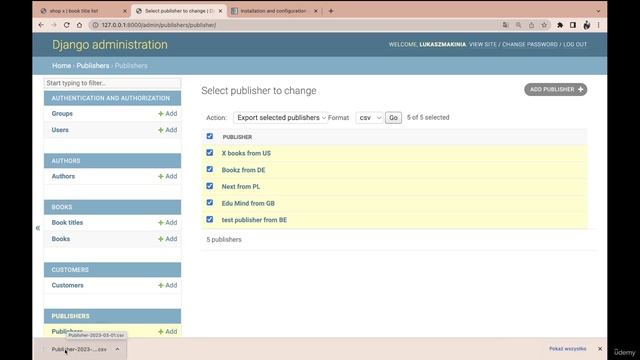Uncheck the Next from PL checkbox
This screenshot has height=360, width=640.
point(210,186)
